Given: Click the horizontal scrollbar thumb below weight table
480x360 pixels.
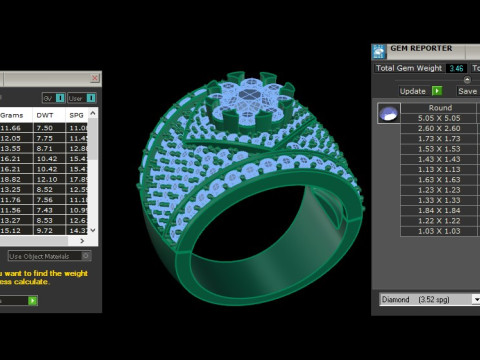Looking at the screenshot, I should (34, 241).
